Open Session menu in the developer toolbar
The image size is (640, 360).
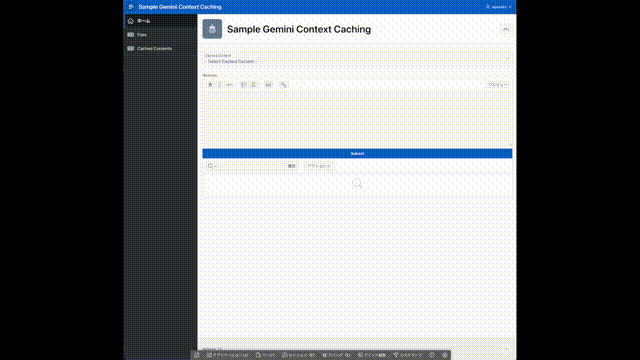pos(298,355)
